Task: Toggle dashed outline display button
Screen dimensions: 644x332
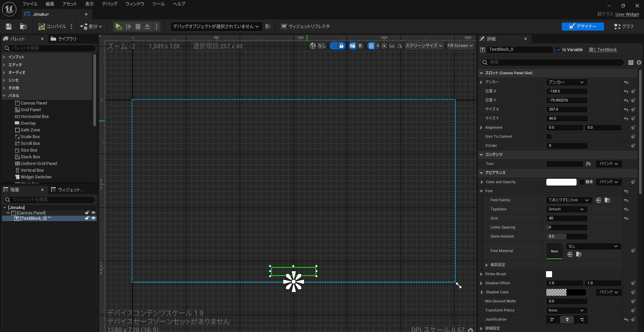Action: click(334, 46)
